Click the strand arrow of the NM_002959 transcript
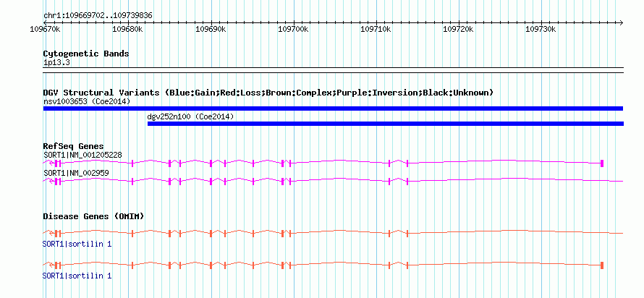 coord(51,181)
